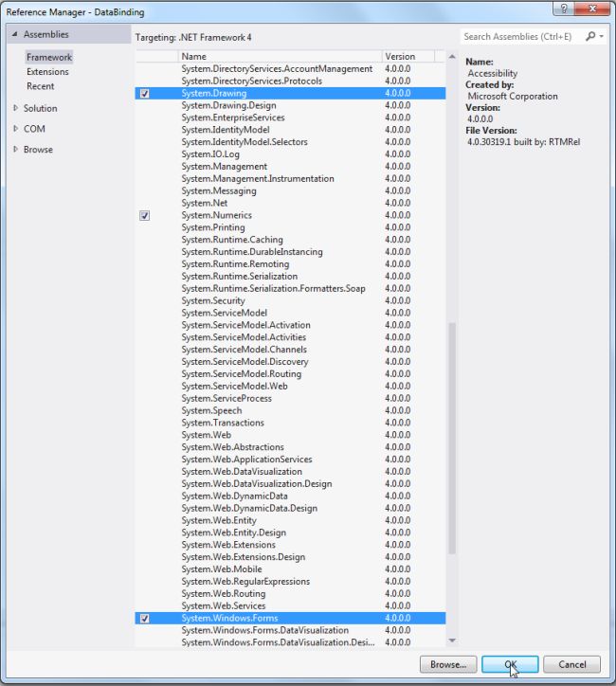Select System.Web.RegularExpressions row
The image size is (616, 686).
[x=290, y=582]
